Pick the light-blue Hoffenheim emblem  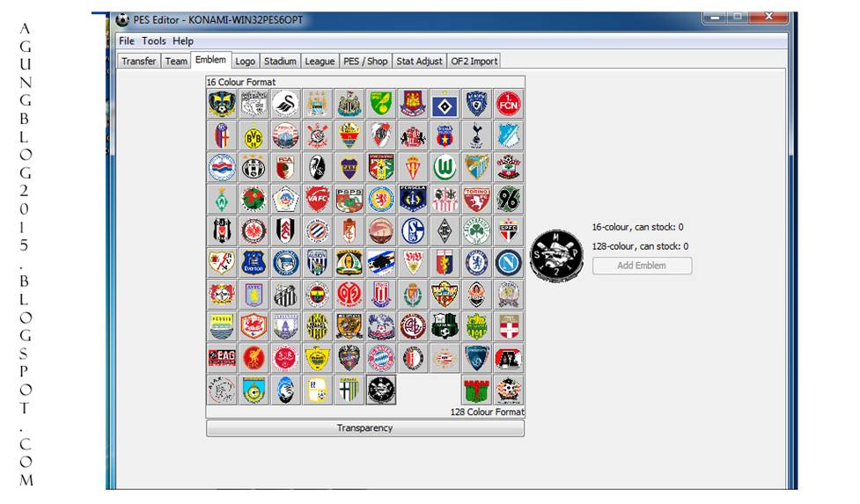click(x=509, y=135)
